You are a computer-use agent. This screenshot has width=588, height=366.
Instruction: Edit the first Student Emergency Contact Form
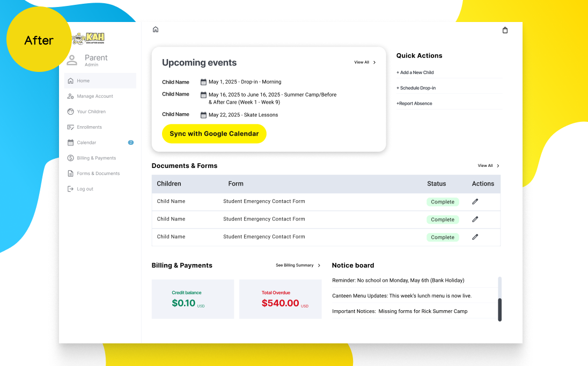point(475,202)
